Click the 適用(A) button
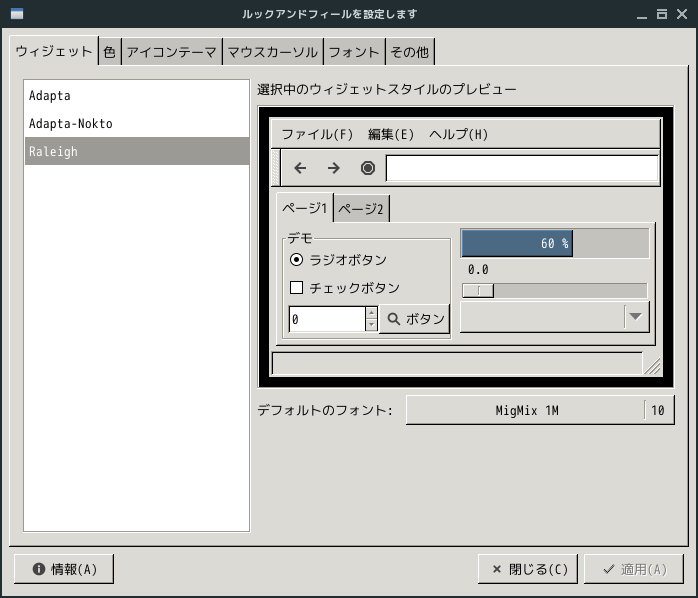 coord(634,569)
